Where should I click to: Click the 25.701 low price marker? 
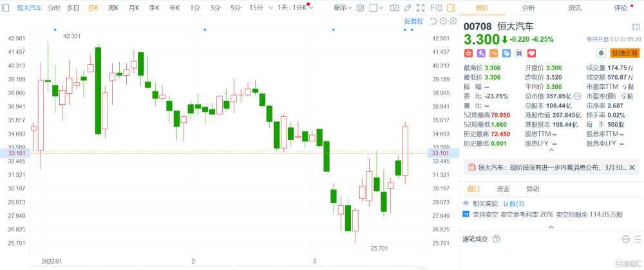point(379,248)
